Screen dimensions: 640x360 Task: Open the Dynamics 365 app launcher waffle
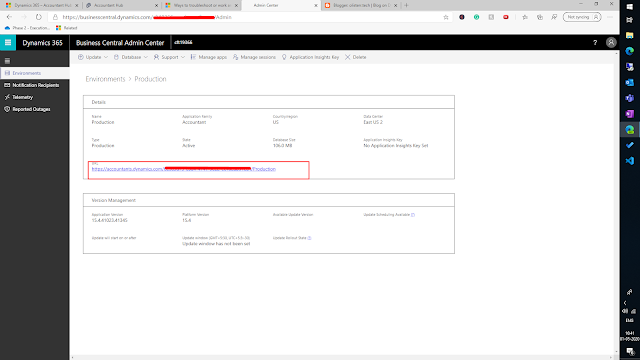8,42
